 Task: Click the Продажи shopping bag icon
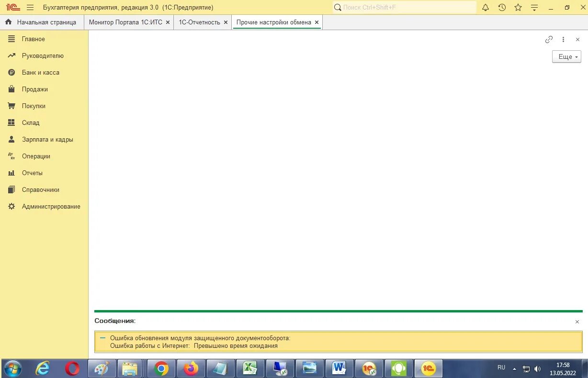point(11,89)
